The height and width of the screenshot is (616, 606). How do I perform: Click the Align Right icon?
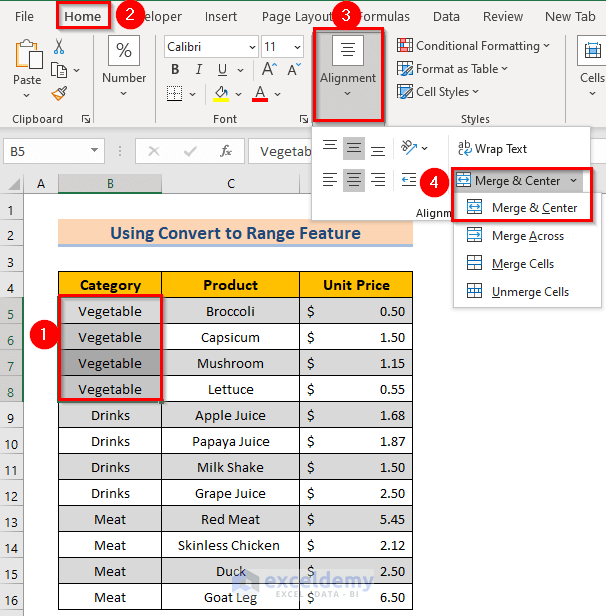[x=378, y=180]
